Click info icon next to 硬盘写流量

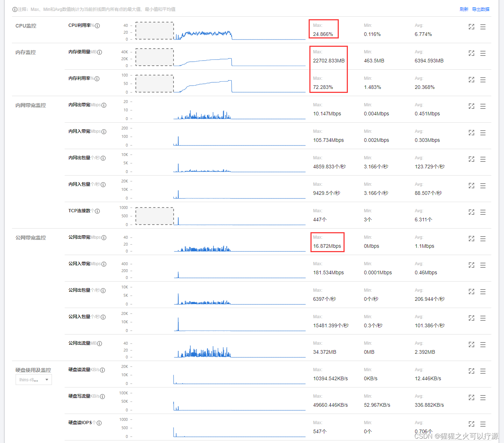pyautogui.click(x=102, y=397)
